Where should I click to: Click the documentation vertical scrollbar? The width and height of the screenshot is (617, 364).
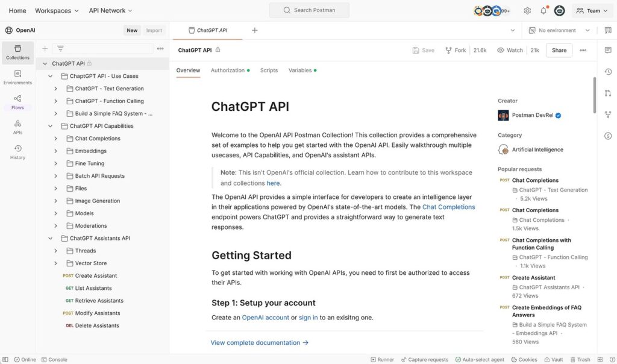[594, 95]
